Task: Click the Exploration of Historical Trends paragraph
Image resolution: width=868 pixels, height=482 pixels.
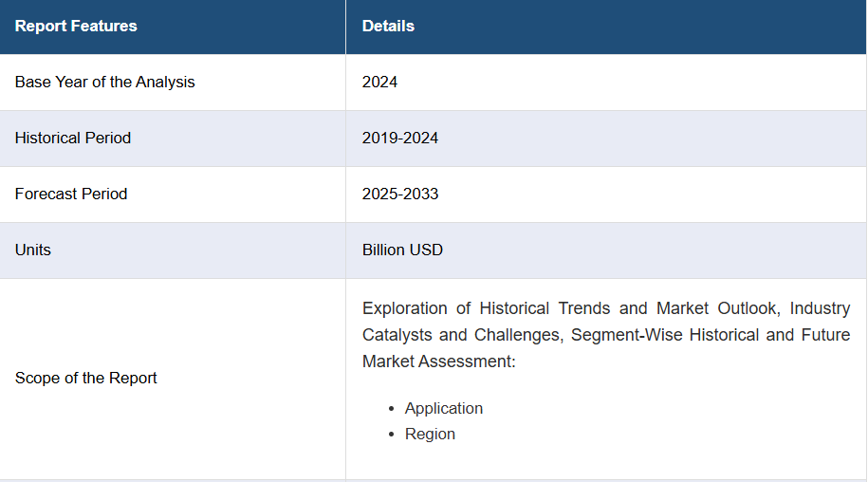Action: click(606, 335)
